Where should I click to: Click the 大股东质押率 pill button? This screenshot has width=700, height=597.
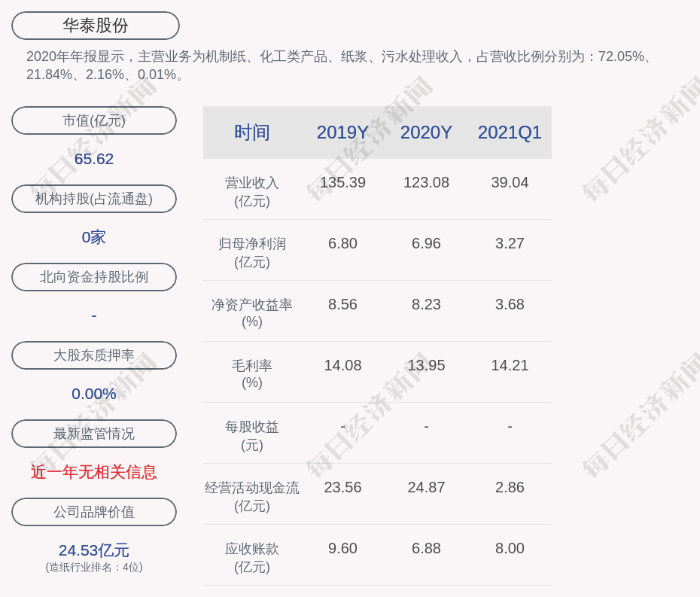click(94, 355)
